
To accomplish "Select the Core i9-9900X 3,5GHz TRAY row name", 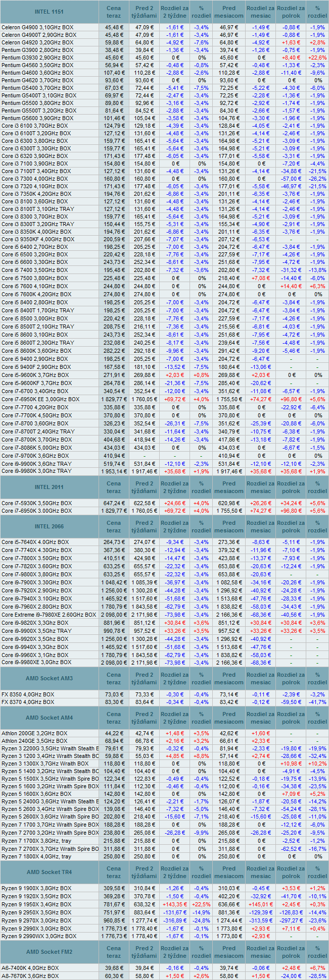I will click(36, 631).
